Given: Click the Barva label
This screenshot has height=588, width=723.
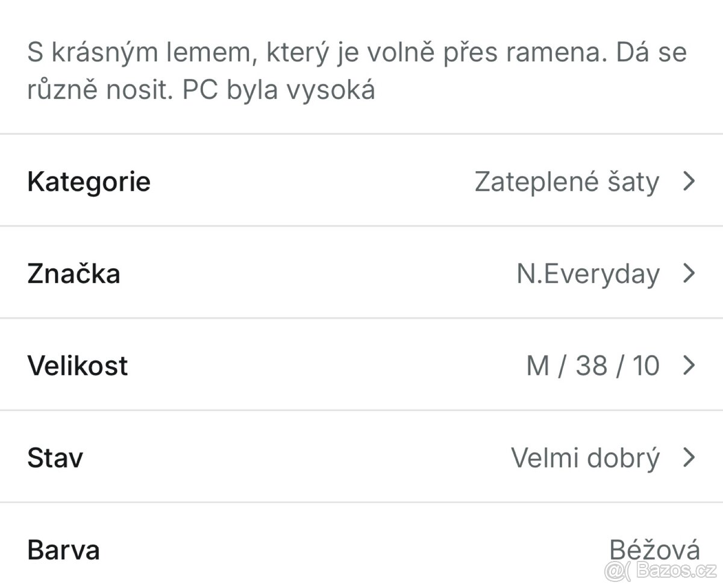Looking at the screenshot, I should coord(63,549).
